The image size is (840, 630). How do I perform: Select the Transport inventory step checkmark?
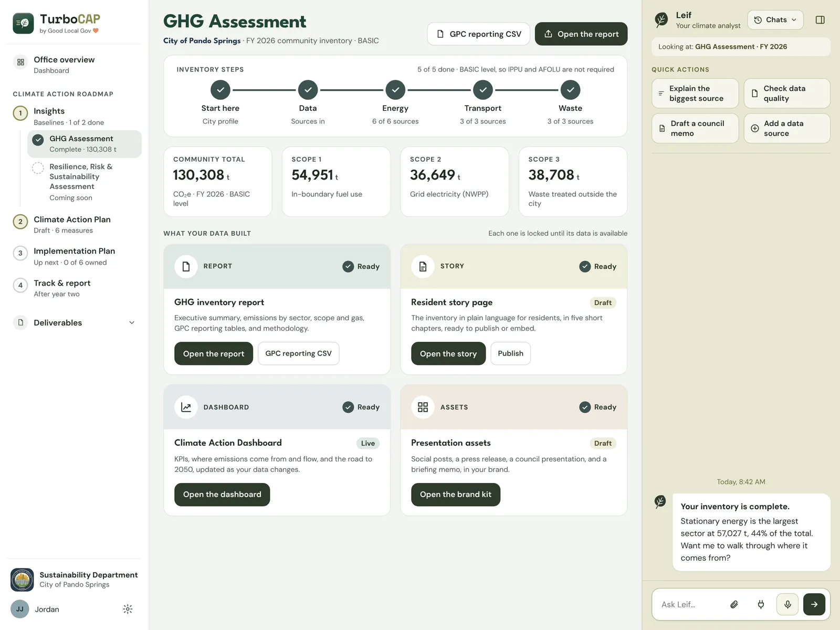(483, 90)
